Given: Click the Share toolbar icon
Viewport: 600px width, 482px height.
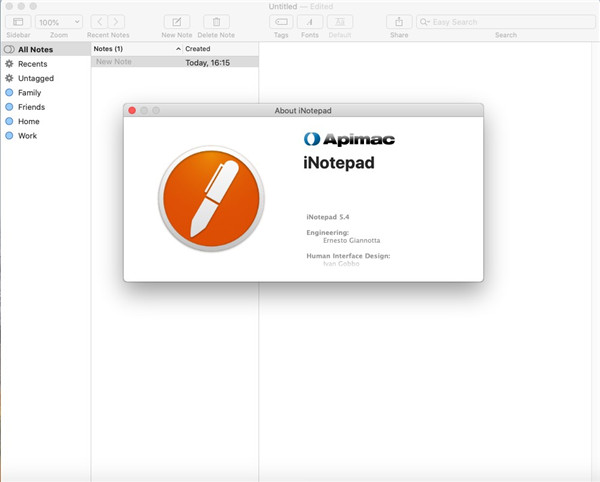Looking at the screenshot, I should click(399, 21).
